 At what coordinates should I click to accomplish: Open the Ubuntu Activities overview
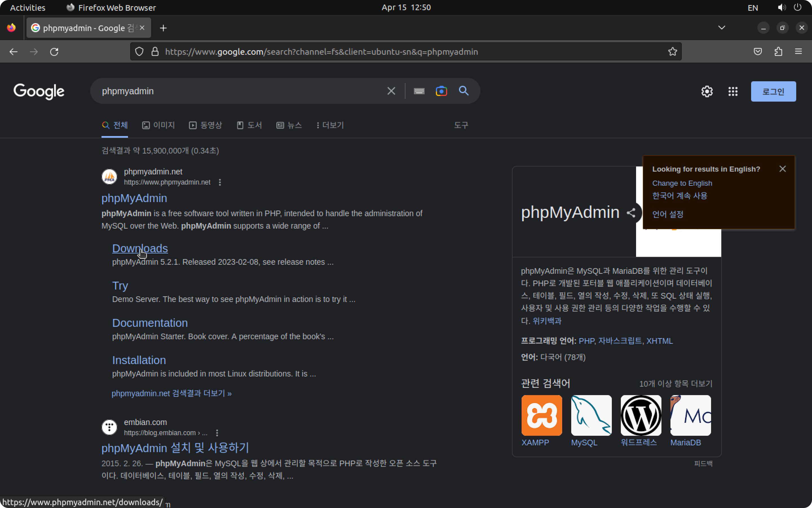pos(28,7)
